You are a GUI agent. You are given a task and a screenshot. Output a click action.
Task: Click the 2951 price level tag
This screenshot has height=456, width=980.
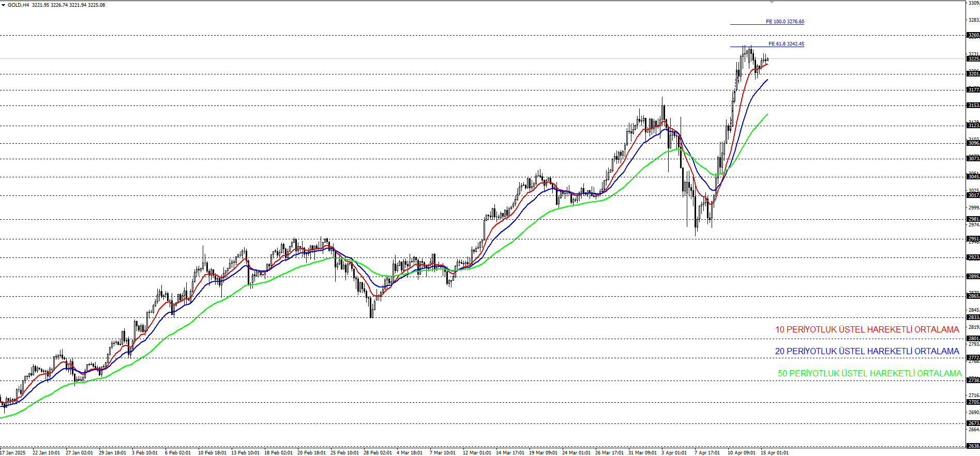pyautogui.click(x=973, y=239)
